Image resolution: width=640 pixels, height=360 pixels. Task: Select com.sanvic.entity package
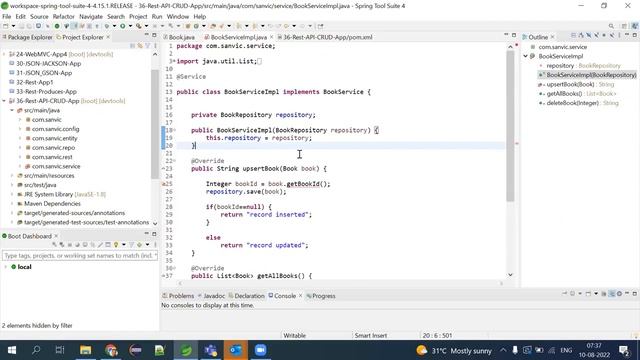55,139
